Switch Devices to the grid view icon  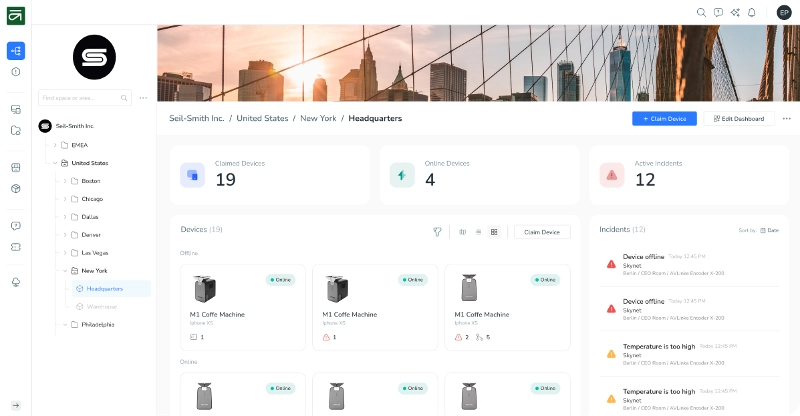pos(494,232)
